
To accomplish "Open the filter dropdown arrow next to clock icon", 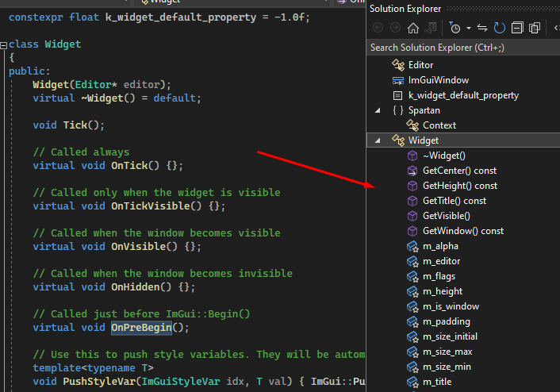I will [x=469, y=28].
